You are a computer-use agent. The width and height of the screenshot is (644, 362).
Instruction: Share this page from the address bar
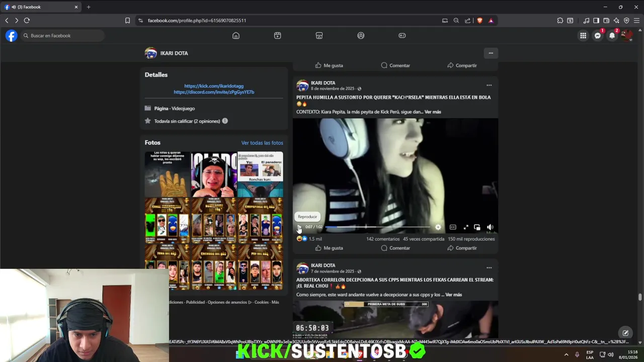[x=468, y=21]
